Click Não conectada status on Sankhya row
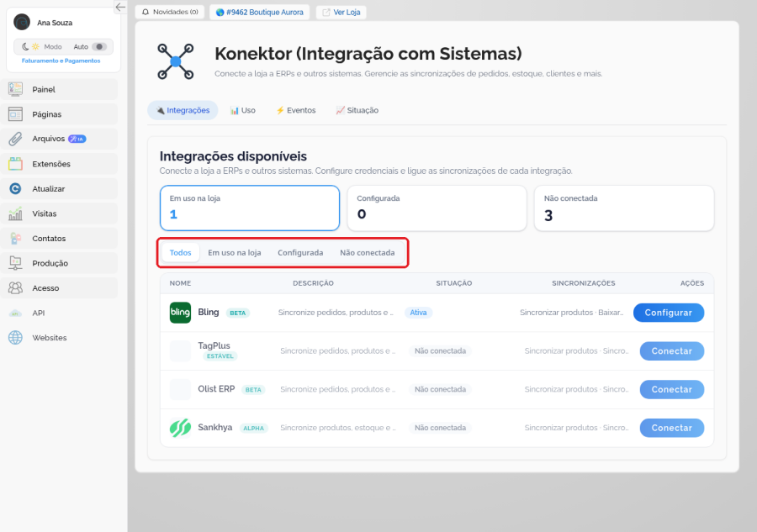 coord(440,428)
